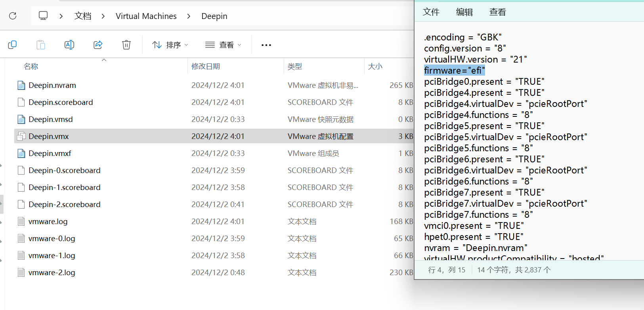Click the refresh icon in Explorer
The image size is (644, 310).
[x=13, y=16]
